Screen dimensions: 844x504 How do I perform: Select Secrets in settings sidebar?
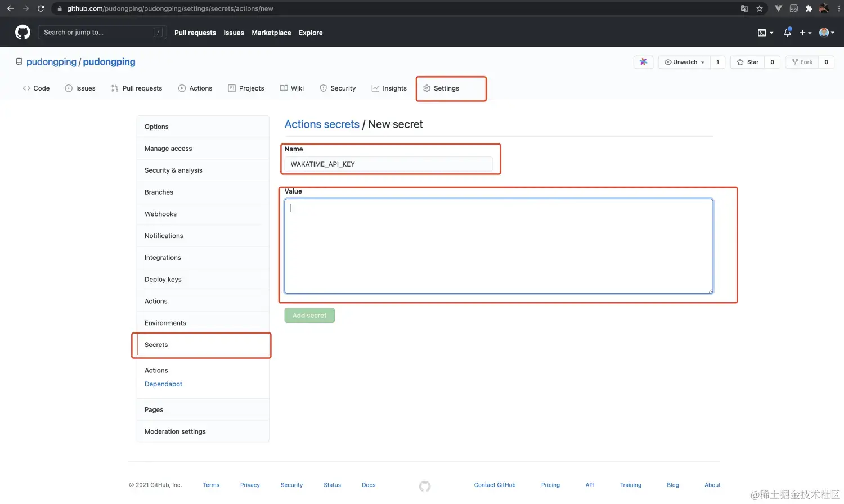(x=203, y=345)
